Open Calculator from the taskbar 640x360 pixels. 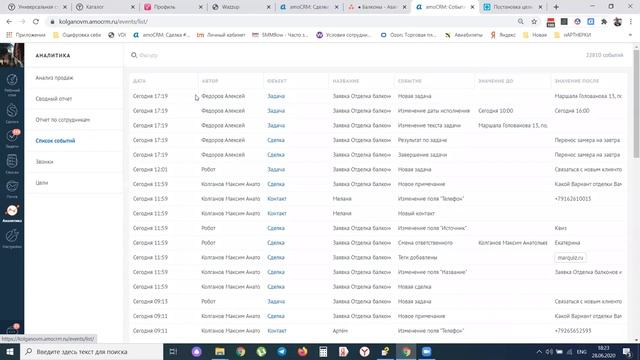[323, 351]
